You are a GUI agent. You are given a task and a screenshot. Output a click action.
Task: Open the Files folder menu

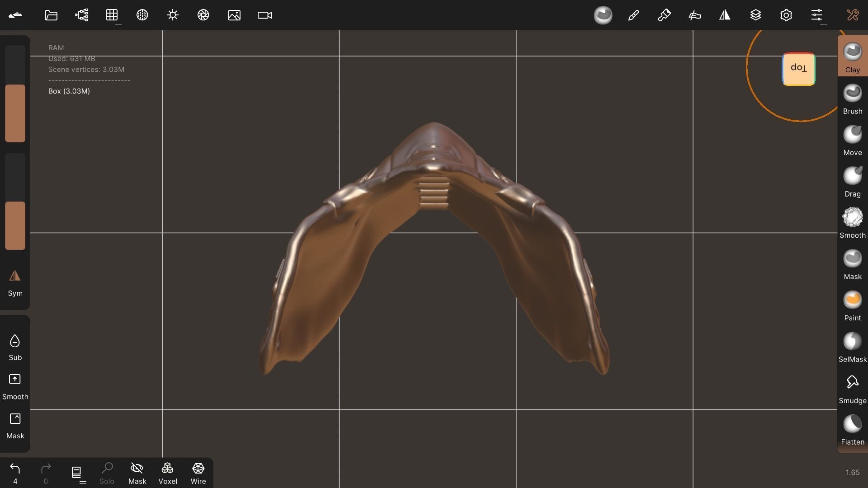pos(51,15)
